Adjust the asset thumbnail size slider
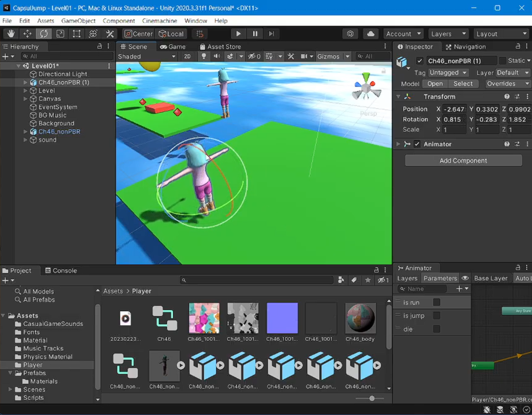532x415 pixels. (x=372, y=398)
